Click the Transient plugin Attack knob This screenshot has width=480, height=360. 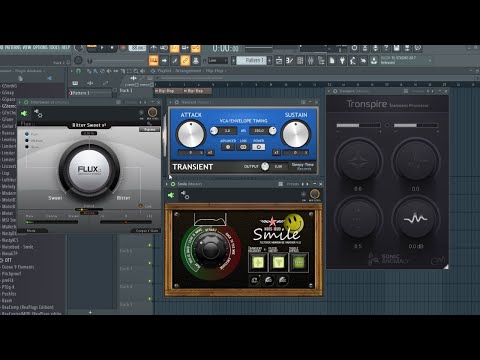tap(191, 134)
